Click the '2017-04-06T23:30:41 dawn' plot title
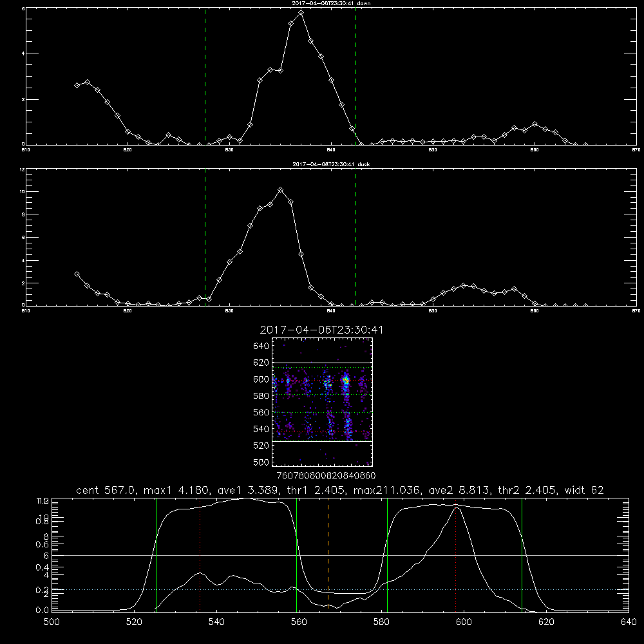 (x=331, y=3)
